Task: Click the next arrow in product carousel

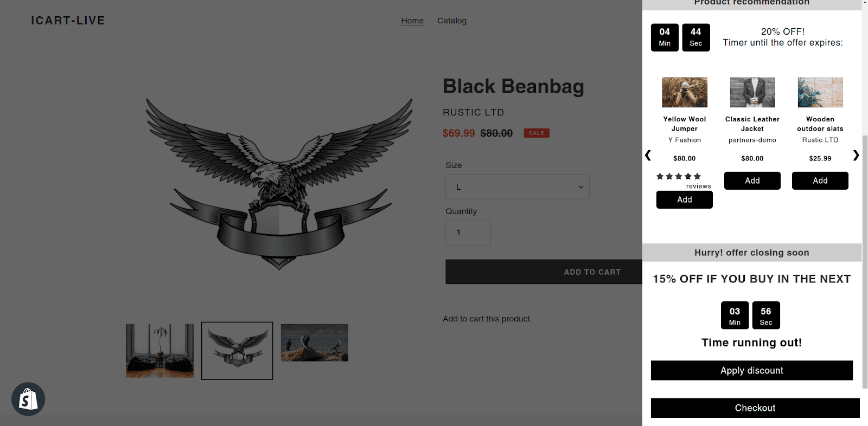Action: [856, 156]
